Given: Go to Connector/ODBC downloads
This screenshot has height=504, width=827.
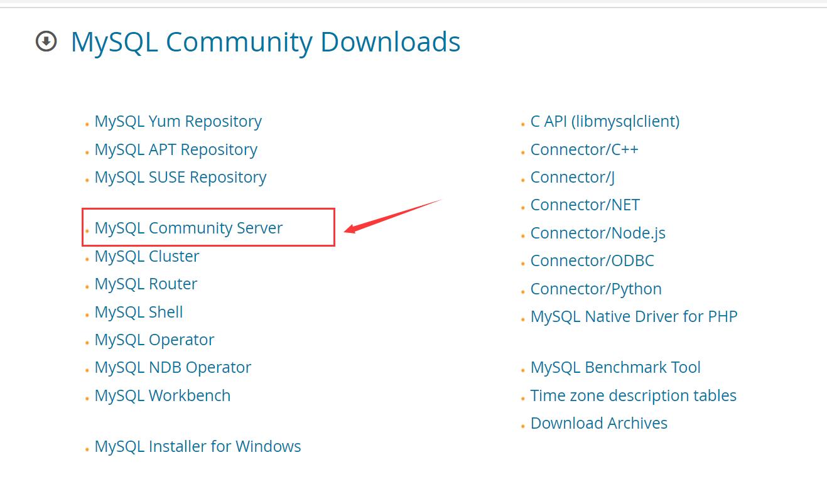Looking at the screenshot, I should 592,260.
